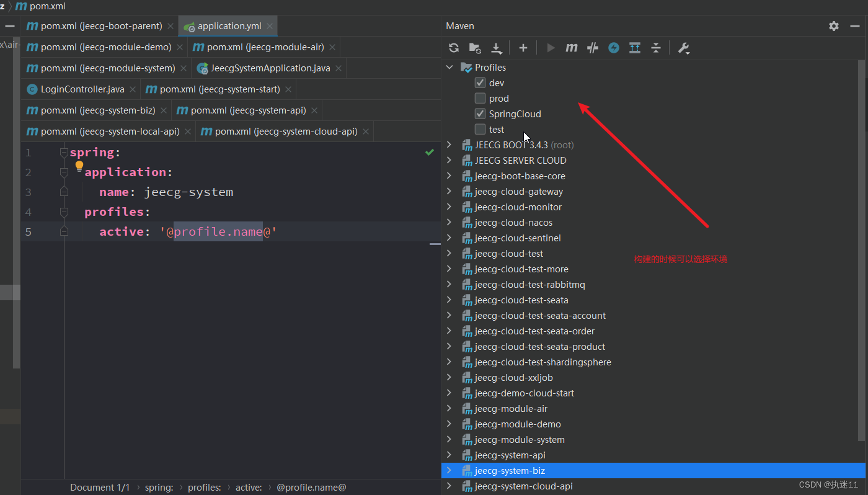Click 'active:' breadcrumb segment
868x495 pixels.
(x=249, y=488)
